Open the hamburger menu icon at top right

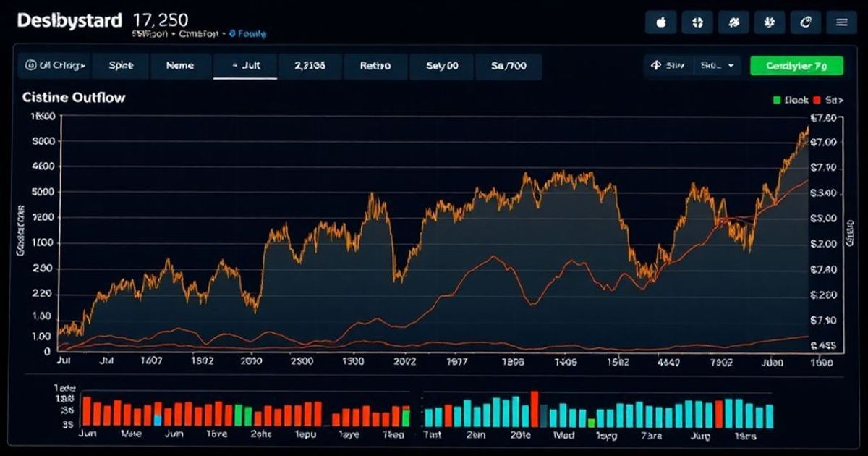[842, 22]
